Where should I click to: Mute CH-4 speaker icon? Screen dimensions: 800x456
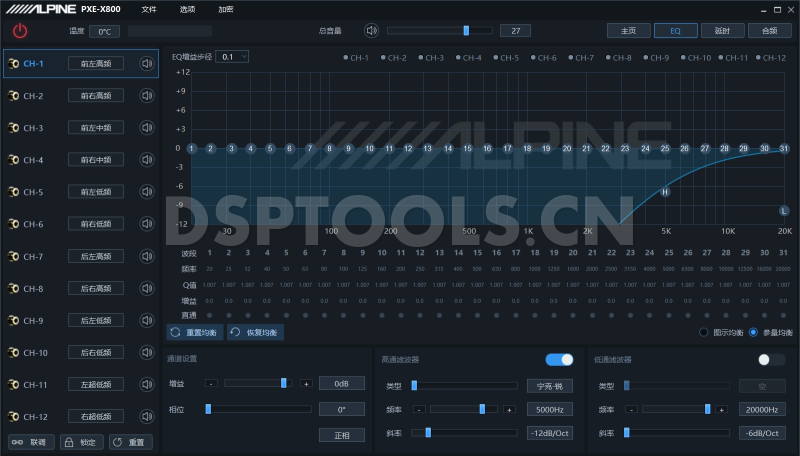(147, 160)
